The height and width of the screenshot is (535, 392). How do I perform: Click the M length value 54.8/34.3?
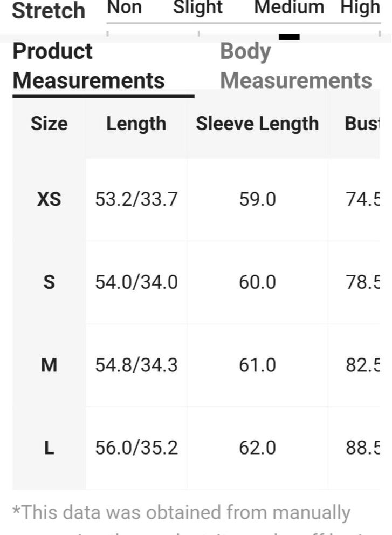click(x=136, y=365)
